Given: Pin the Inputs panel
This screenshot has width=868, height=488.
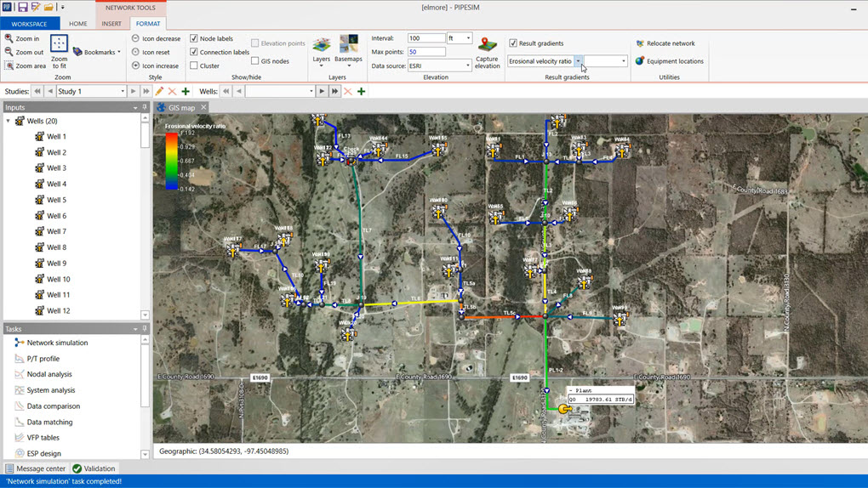Looking at the screenshot, I should point(145,107).
